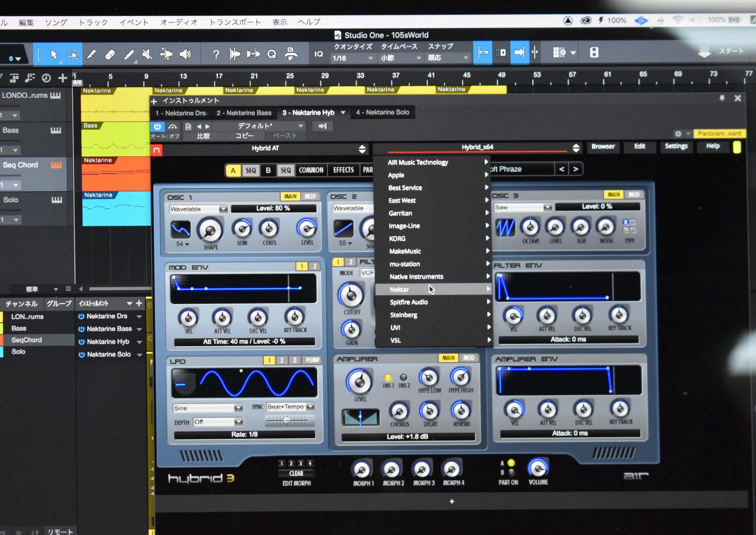Click timeline ruler at bar 33
Screen dimensions: 756x535
(360, 76)
